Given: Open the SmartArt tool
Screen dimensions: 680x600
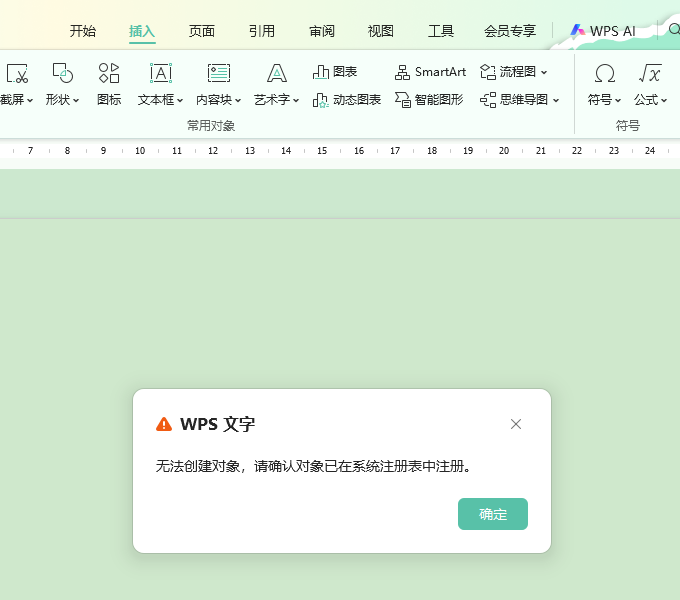Looking at the screenshot, I should (x=430, y=72).
